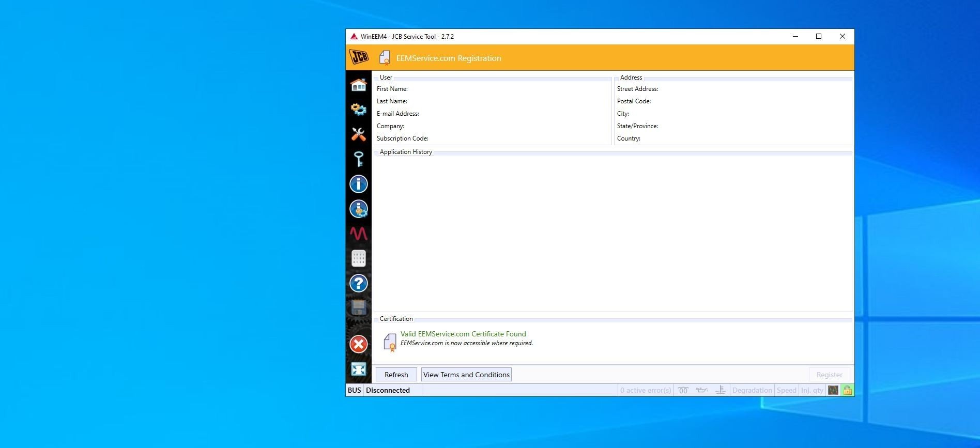Toggle the fullscreen arrows icon in sidebar

pos(358,369)
